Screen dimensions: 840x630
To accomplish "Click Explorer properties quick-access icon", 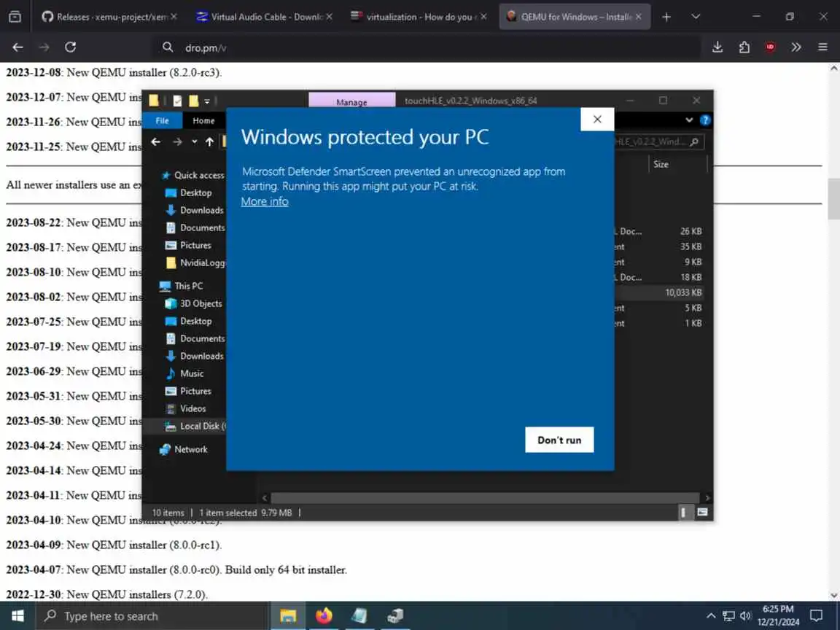I will tap(178, 101).
